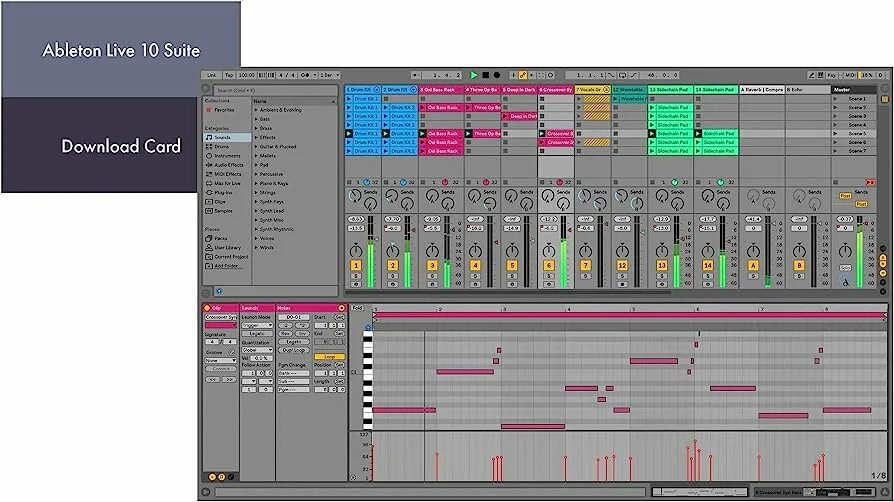The height and width of the screenshot is (502, 894).
Task: Click the Notes Legato button
Action: (x=294, y=342)
